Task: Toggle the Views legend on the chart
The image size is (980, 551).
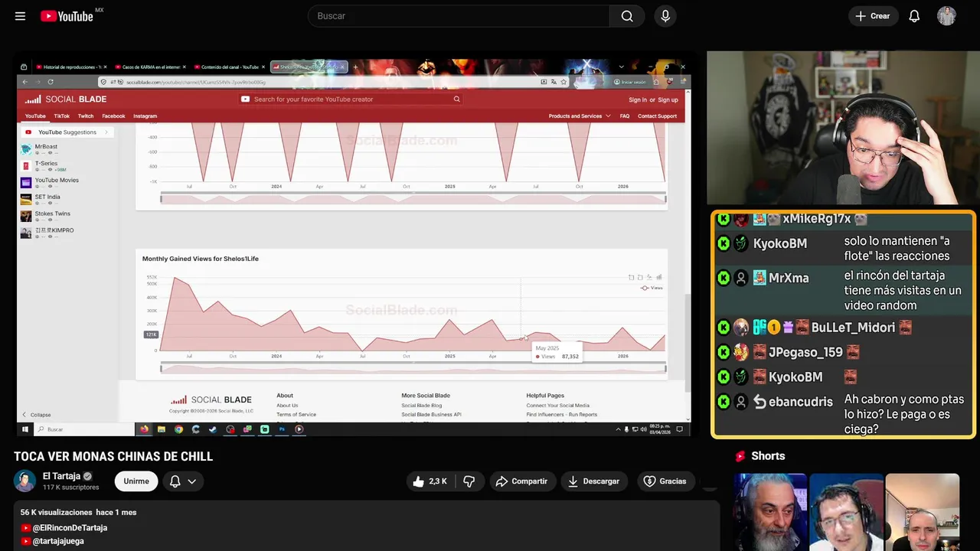Action: pyautogui.click(x=652, y=288)
